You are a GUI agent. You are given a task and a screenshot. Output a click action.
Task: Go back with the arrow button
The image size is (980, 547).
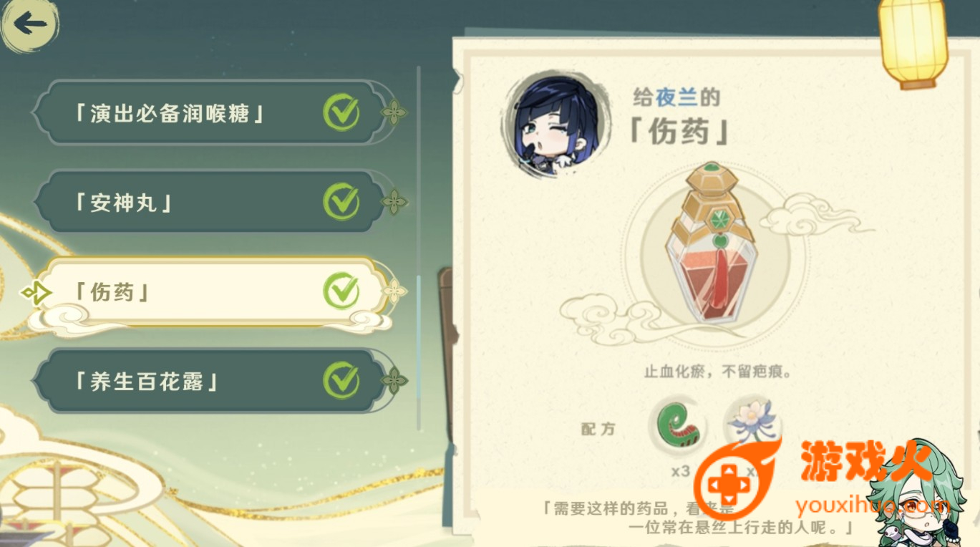(x=29, y=24)
